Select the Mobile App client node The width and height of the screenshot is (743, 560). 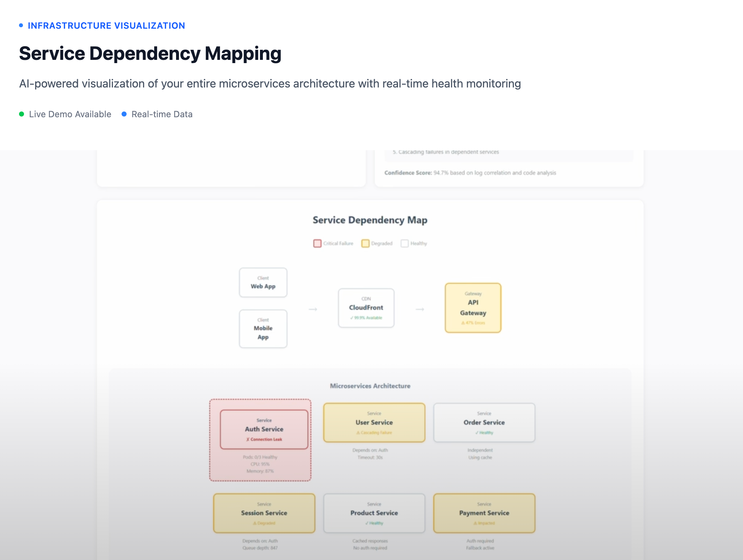pos(263,329)
